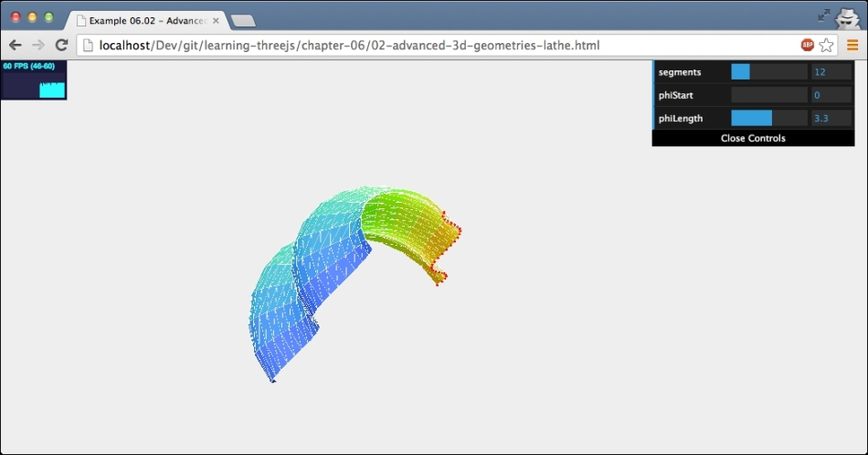Screen dimensions: 868x455
Task: Click the phiLength value field showing 3.3
Action: (x=831, y=118)
